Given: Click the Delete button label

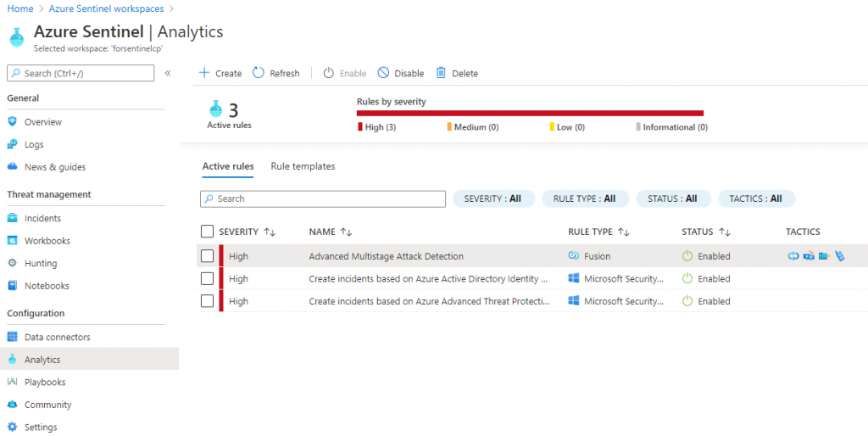Looking at the screenshot, I should (x=465, y=73).
